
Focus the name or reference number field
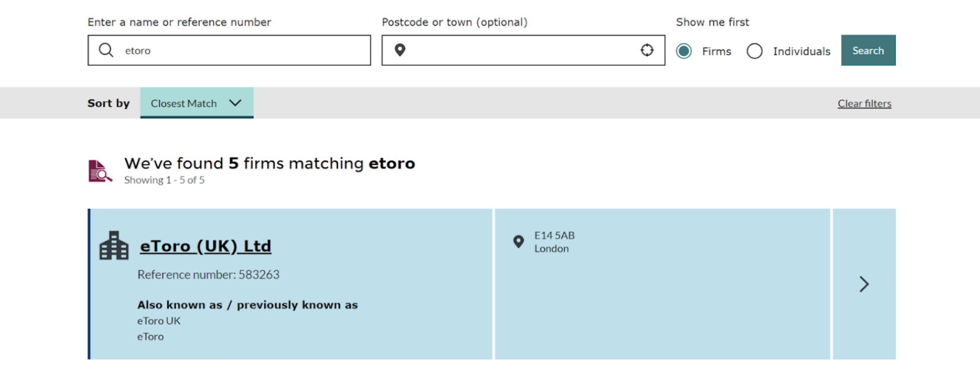click(243, 50)
